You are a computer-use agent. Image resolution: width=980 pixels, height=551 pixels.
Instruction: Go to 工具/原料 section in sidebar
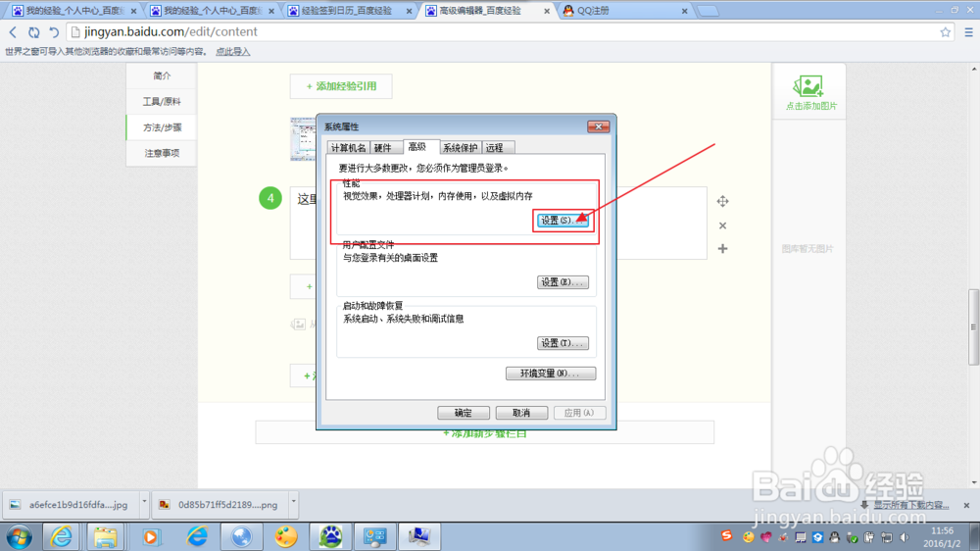pyautogui.click(x=162, y=101)
